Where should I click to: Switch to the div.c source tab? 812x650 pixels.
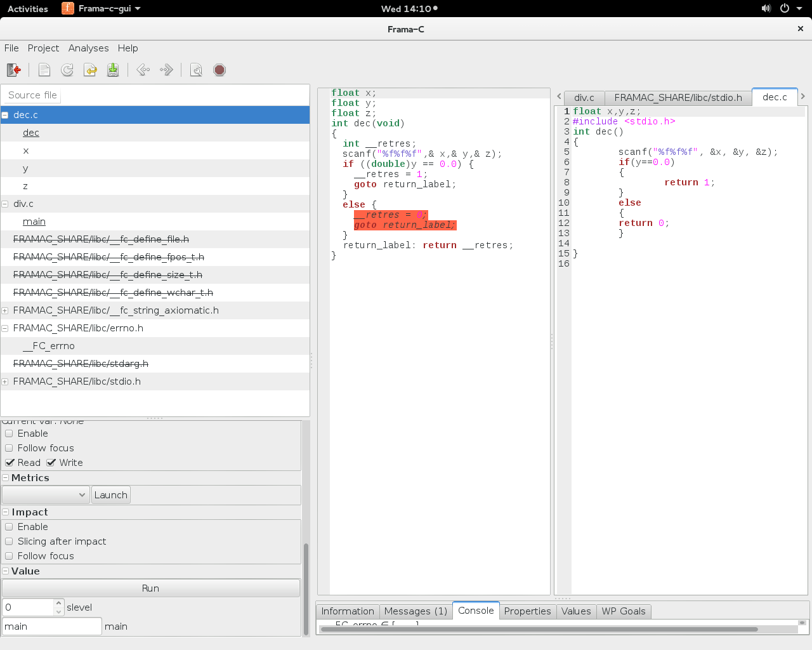pos(584,98)
